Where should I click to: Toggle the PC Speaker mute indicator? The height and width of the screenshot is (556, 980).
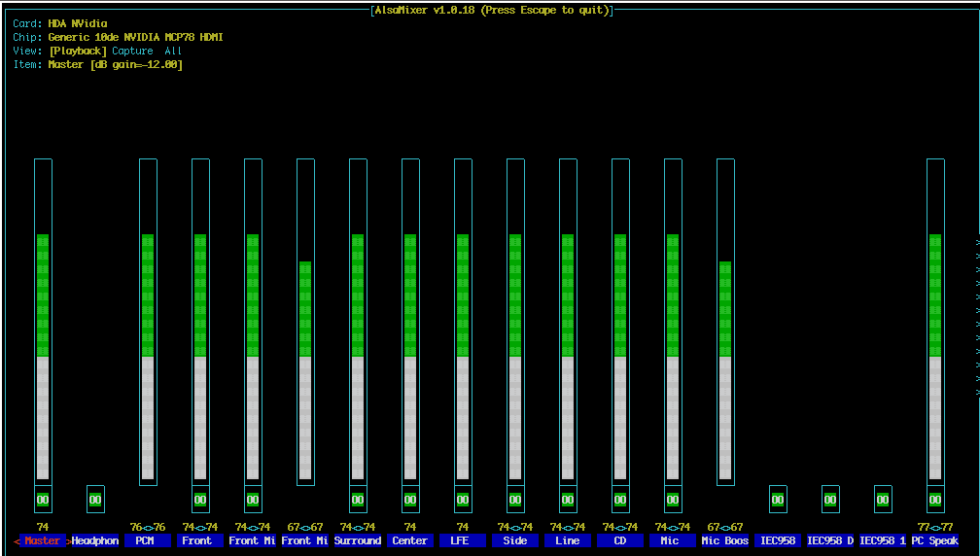(935, 500)
